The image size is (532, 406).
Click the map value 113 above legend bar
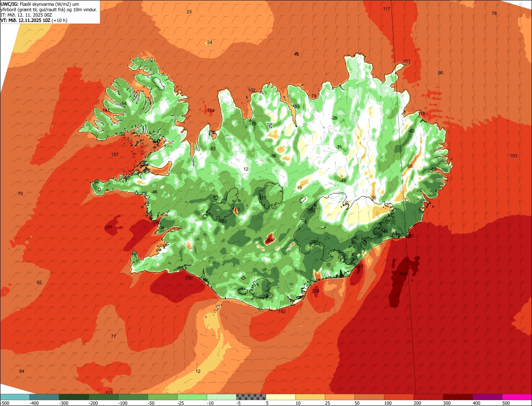point(109,392)
